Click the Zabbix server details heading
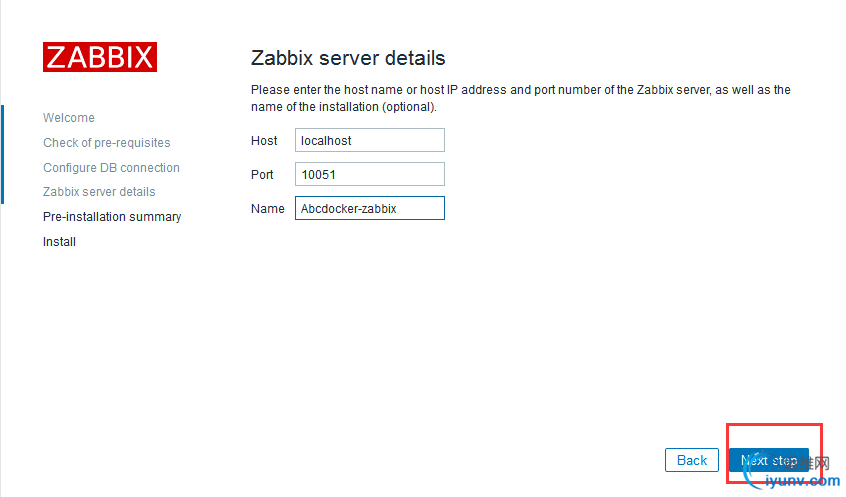The image size is (846, 497). tap(348, 58)
